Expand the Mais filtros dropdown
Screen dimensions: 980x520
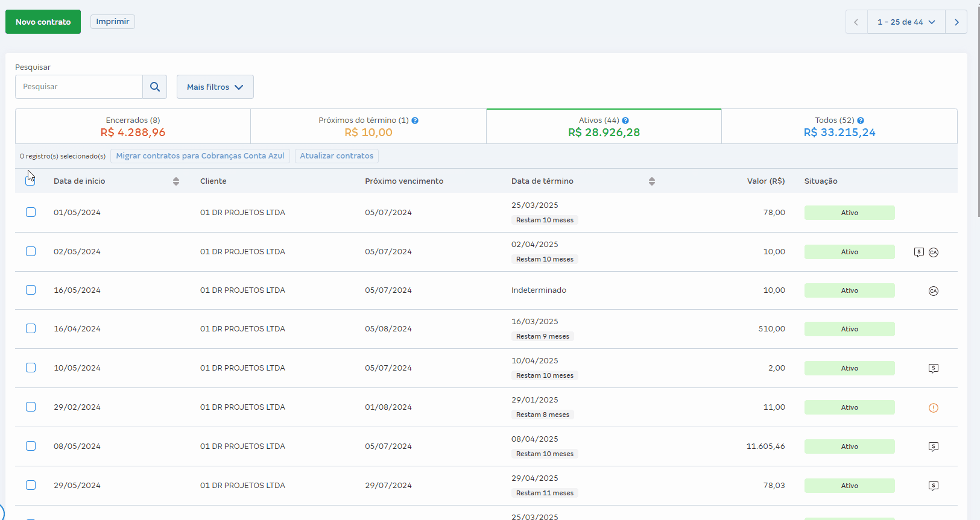[x=215, y=87]
